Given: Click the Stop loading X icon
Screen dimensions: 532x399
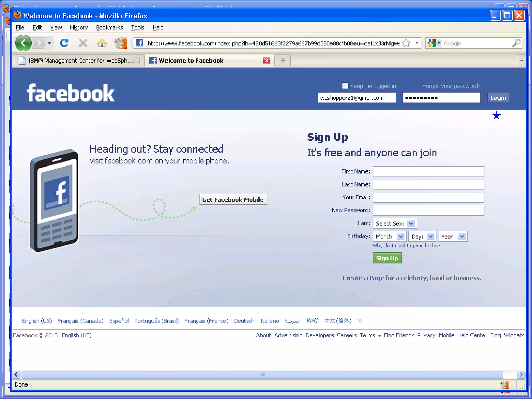Looking at the screenshot, I should pos(83,43).
